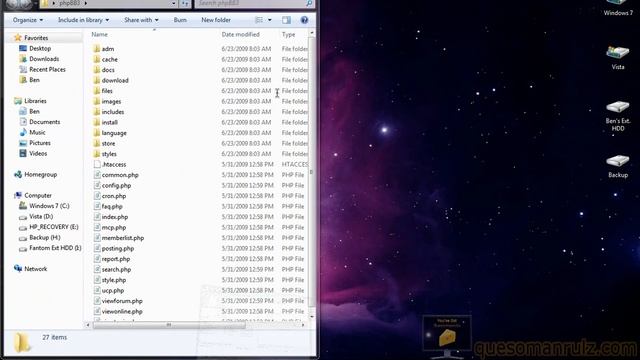Select the faq.php file
The width and height of the screenshot is (640, 360).
pyautogui.click(x=112, y=207)
